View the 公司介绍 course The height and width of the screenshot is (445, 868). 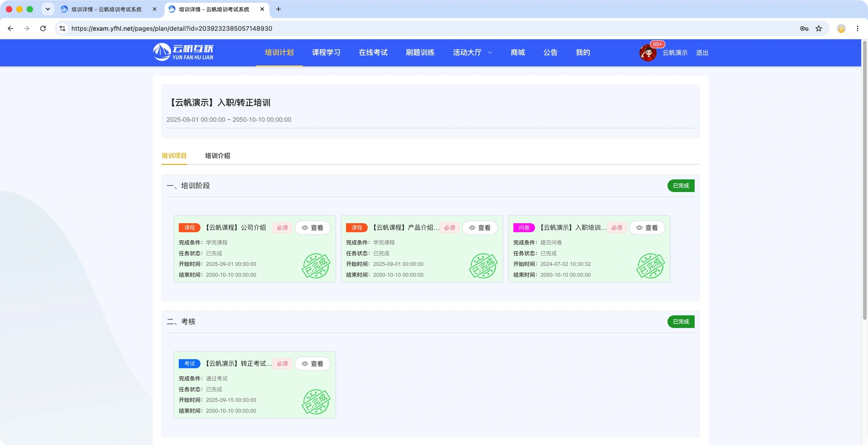(x=312, y=228)
